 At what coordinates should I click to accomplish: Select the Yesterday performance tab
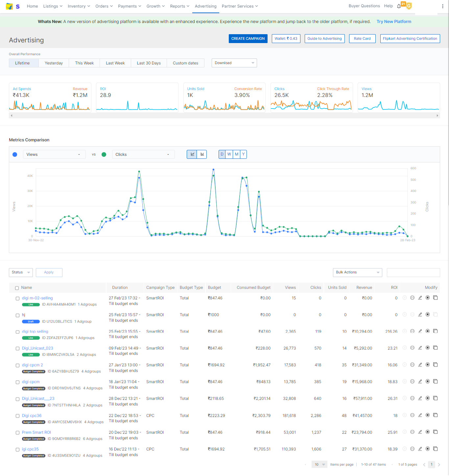[54, 63]
